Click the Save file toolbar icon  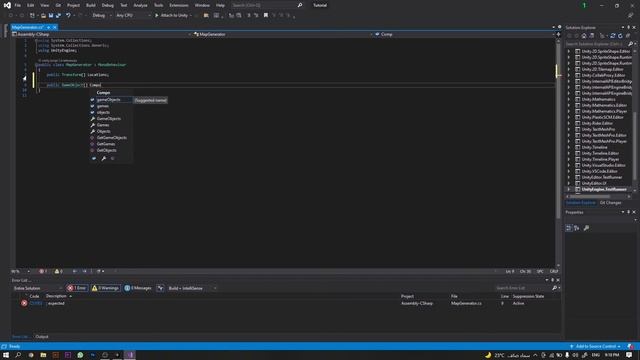(51, 16)
